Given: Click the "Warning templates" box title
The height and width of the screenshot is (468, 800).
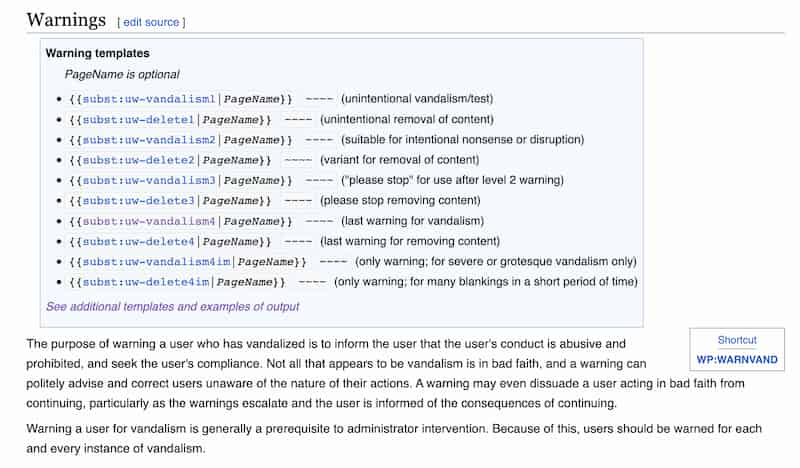Looking at the screenshot, I should point(97,54).
